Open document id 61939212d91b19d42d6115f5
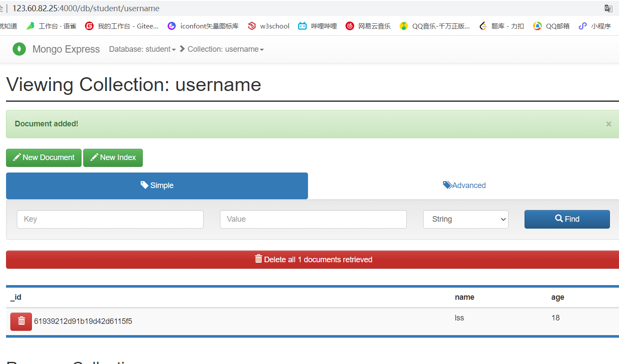The height and width of the screenshot is (364, 619). tap(83, 321)
